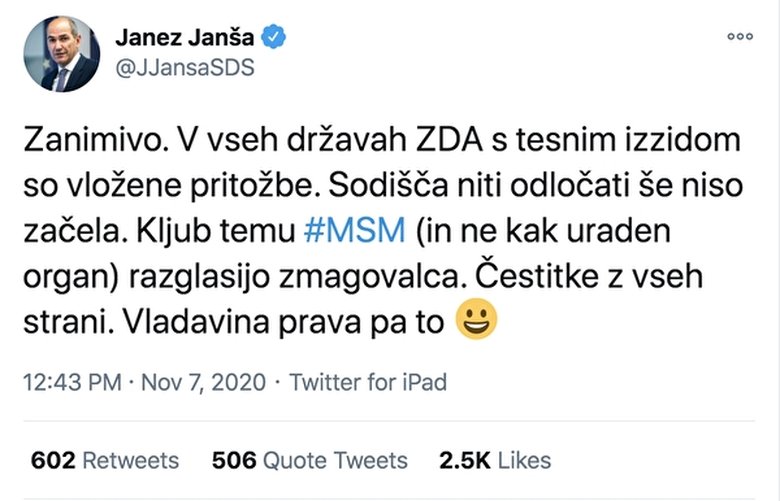The image size is (780, 501).
Task: Open the Twitter for iPad source link
Action: [368, 381]
